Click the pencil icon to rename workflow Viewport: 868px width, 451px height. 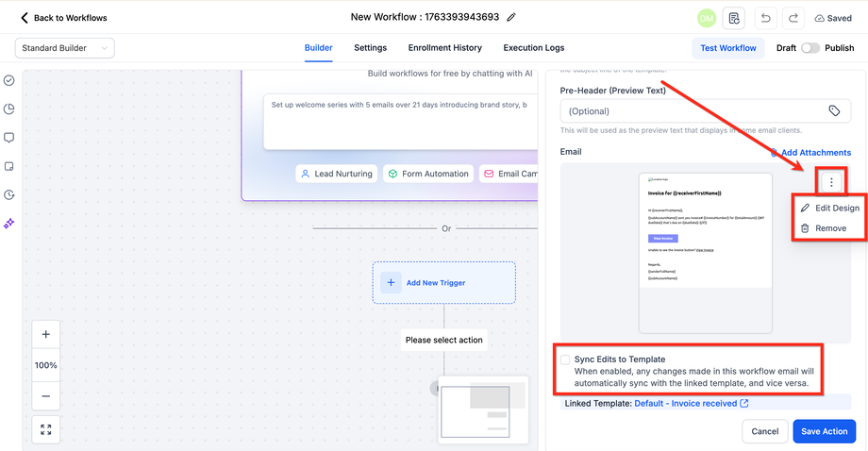tap(511, 17)
